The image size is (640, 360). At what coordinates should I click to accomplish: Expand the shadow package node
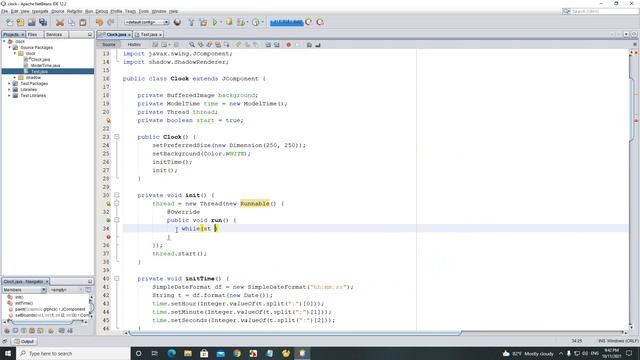click(15, 78)
